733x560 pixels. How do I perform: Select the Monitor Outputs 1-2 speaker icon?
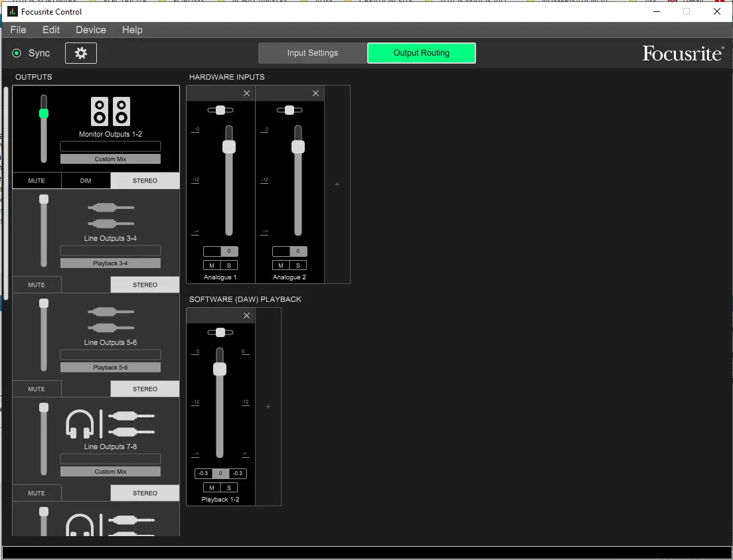[110, 111]
